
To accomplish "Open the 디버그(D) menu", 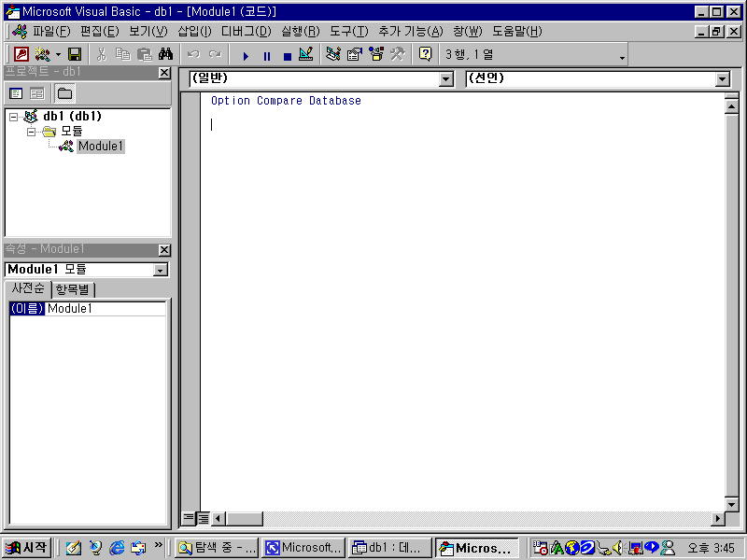I will pos(246,31).
